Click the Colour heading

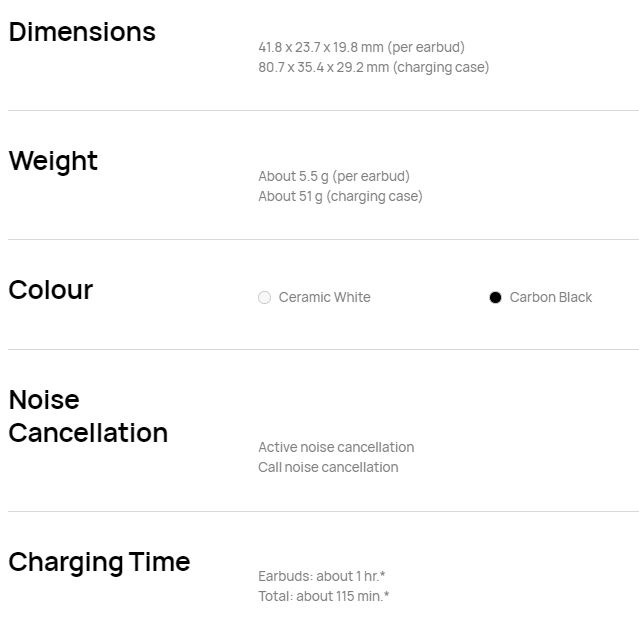51,290
